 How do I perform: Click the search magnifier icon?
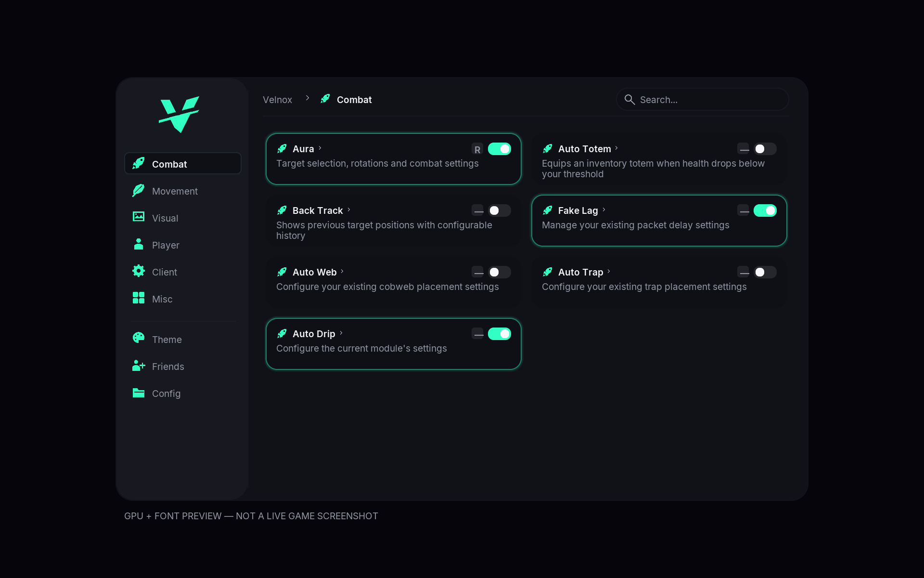(x=629, y=100)
